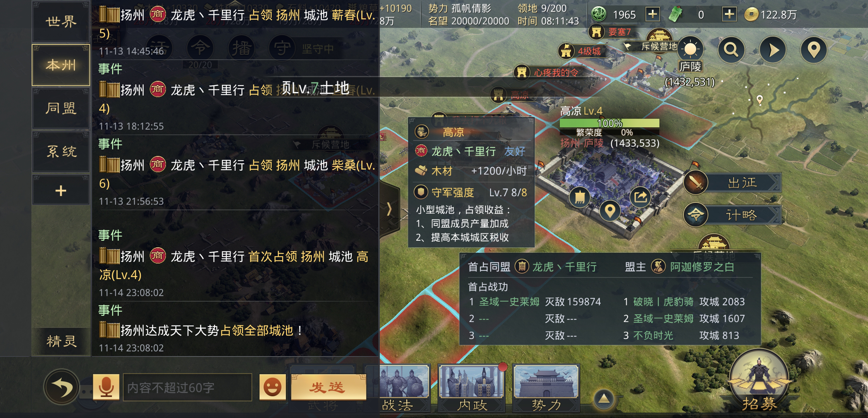
Task: Tap the map location pin icon
Action: pos(814,50)
